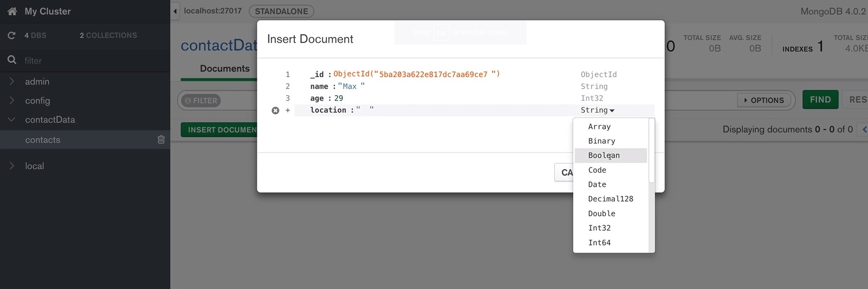The width and height of the screenshot is (868, 289).
Task: Click the STANDALONE badge
Action: point(281,11)
